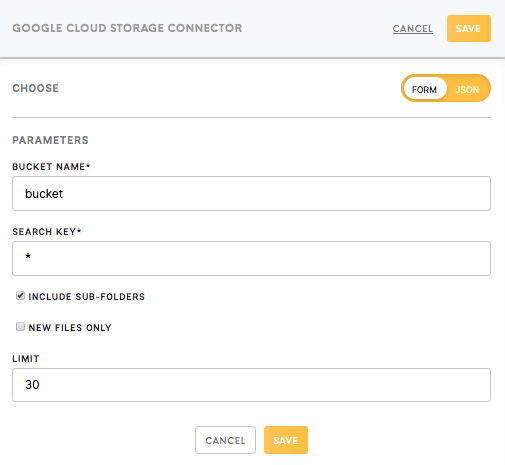
Task: Click the Include Sub-Folders label text
Action: pyautogui.click(x=87, y=297)
